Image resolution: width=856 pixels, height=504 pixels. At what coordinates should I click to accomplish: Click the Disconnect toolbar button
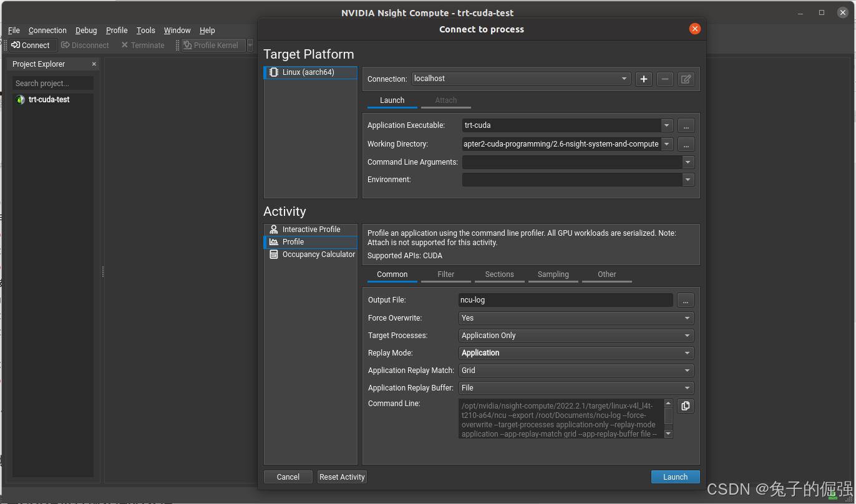click(85, 45)
